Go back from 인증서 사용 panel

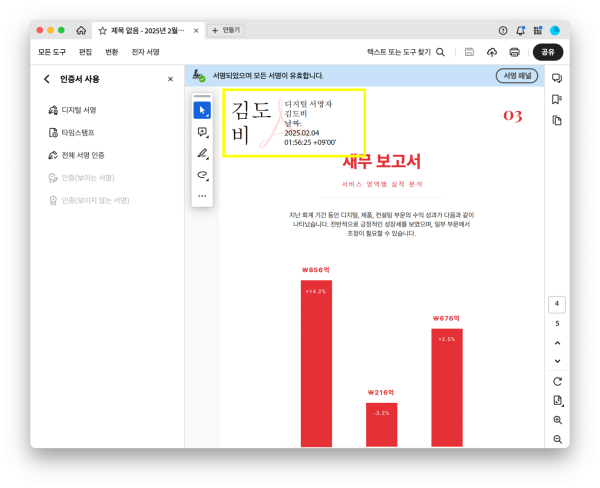47,79
